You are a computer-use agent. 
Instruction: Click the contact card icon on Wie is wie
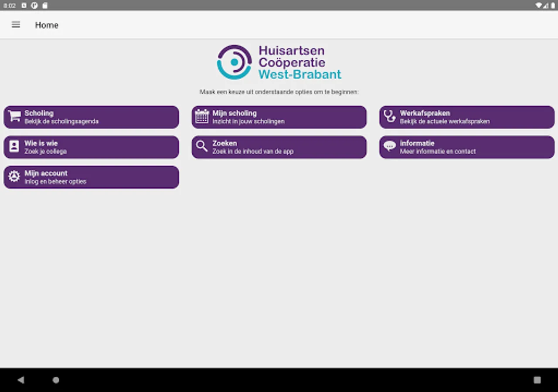click(x=14, y=146)
